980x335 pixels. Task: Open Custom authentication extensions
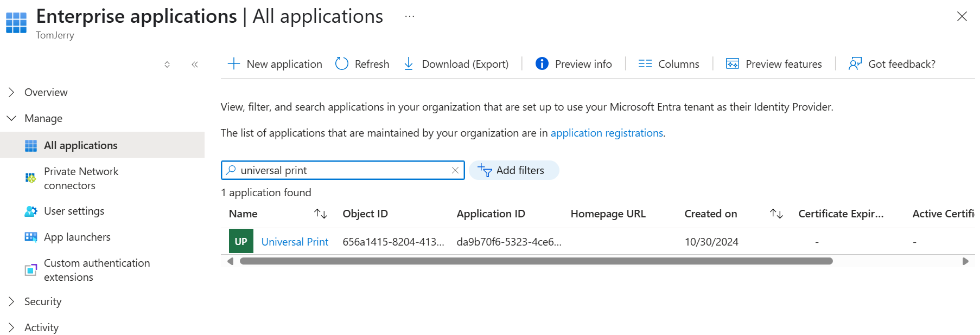[97, 270]
